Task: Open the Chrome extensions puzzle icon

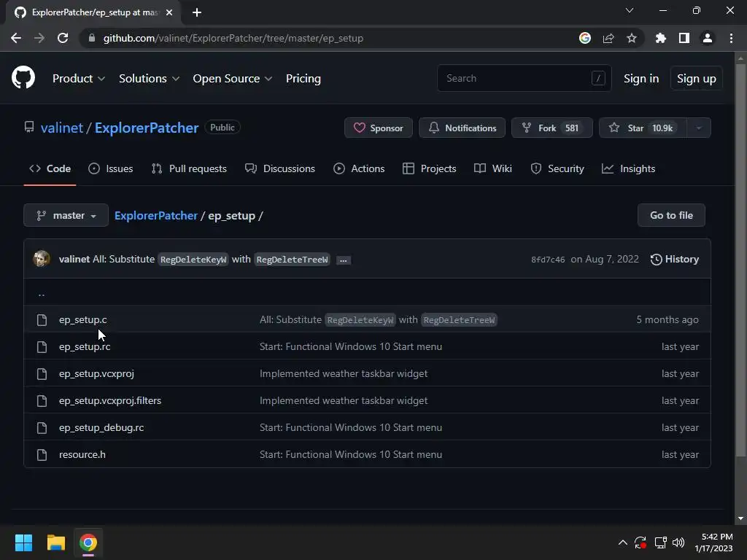Action: pyautogui.click(x=661, y=38)
